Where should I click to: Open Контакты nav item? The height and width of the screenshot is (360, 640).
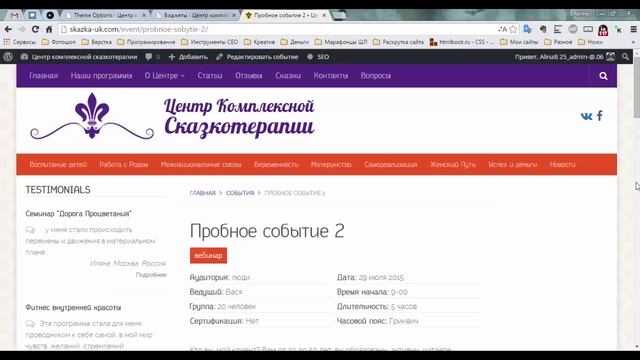point(331,76)
